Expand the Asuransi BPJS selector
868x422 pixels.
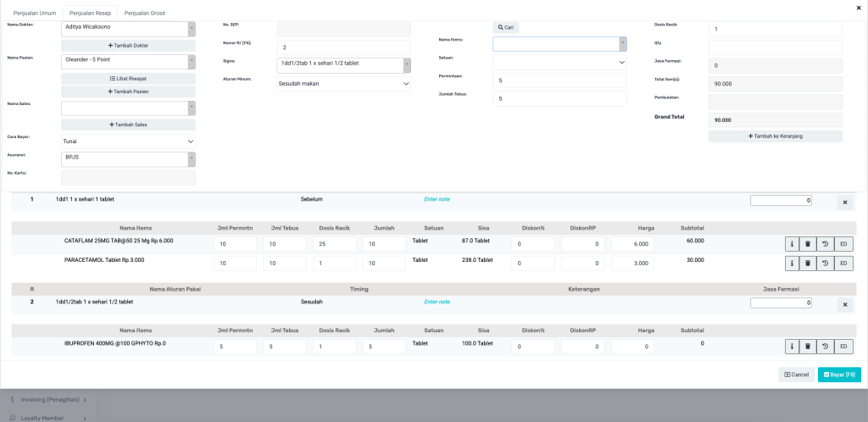click(128, 158)
